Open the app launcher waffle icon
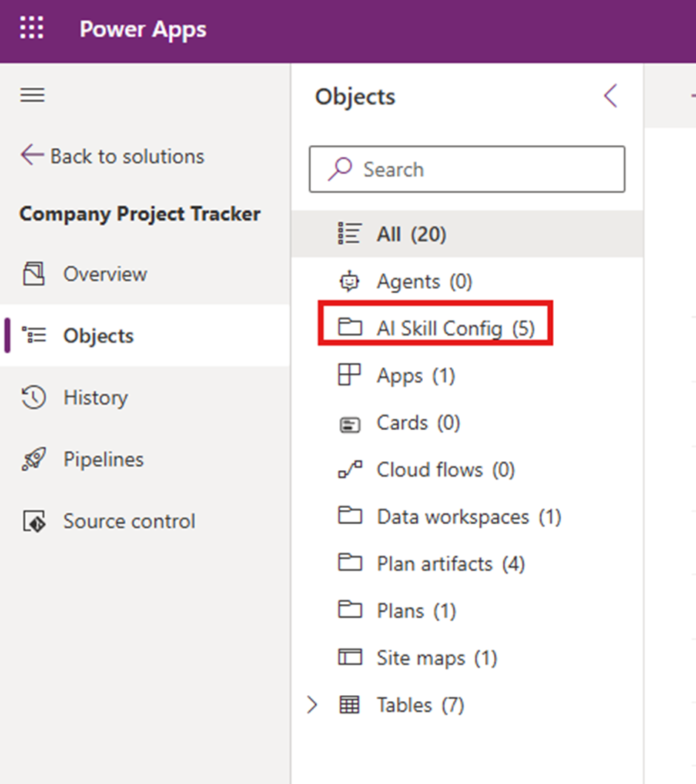The height and width of the screenshot is (784, 696). click(32, 27)
